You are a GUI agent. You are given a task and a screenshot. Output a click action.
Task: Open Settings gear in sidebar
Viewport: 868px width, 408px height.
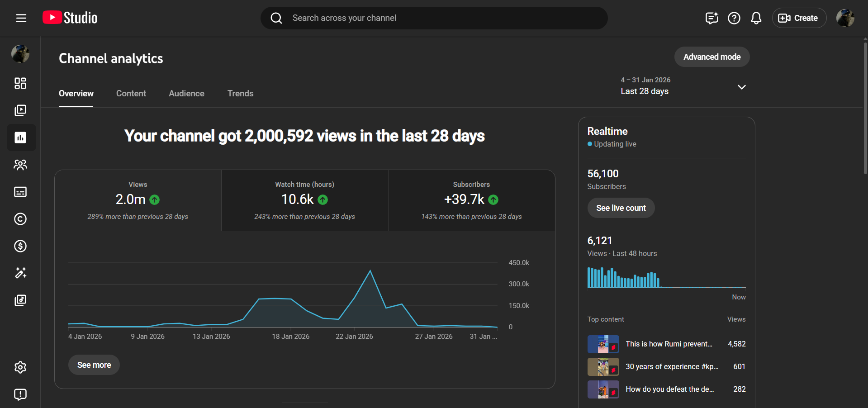click(x=20, y=367)
